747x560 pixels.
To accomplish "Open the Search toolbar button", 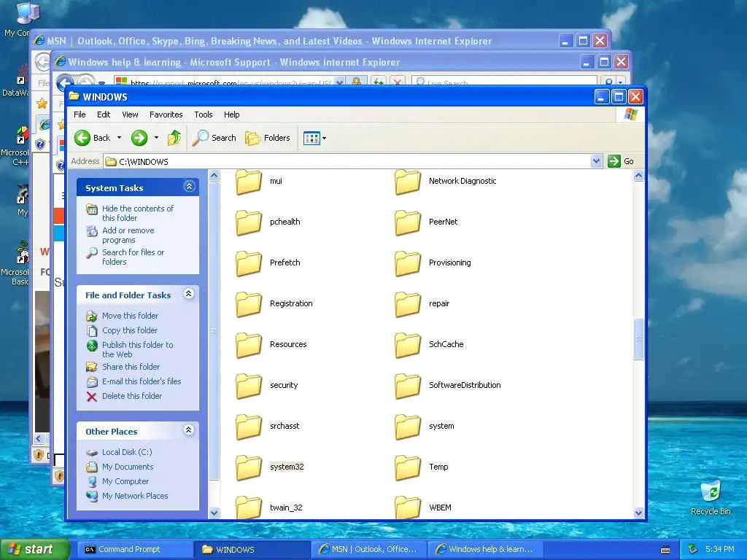I will pos(214,138).
